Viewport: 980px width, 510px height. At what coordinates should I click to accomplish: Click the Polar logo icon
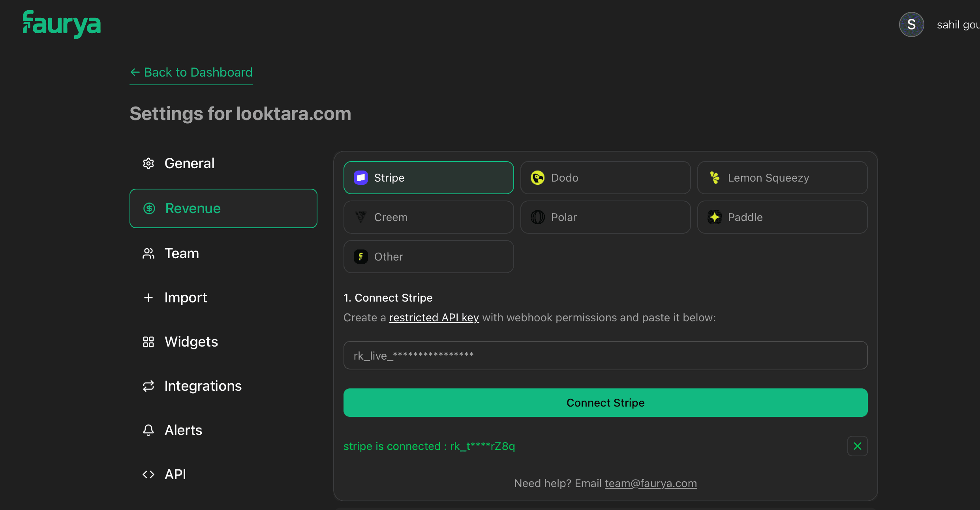coord(538,217)
